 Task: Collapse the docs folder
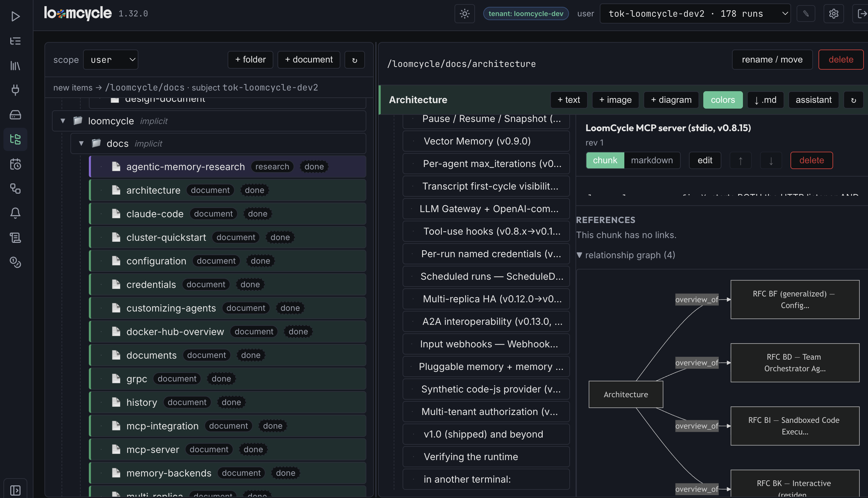pos(81,143)
